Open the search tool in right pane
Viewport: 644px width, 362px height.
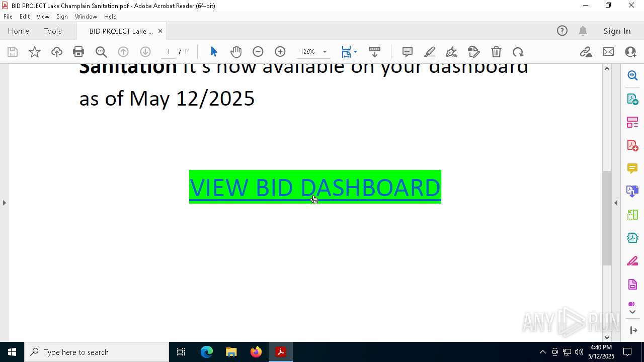click(632, 75)
